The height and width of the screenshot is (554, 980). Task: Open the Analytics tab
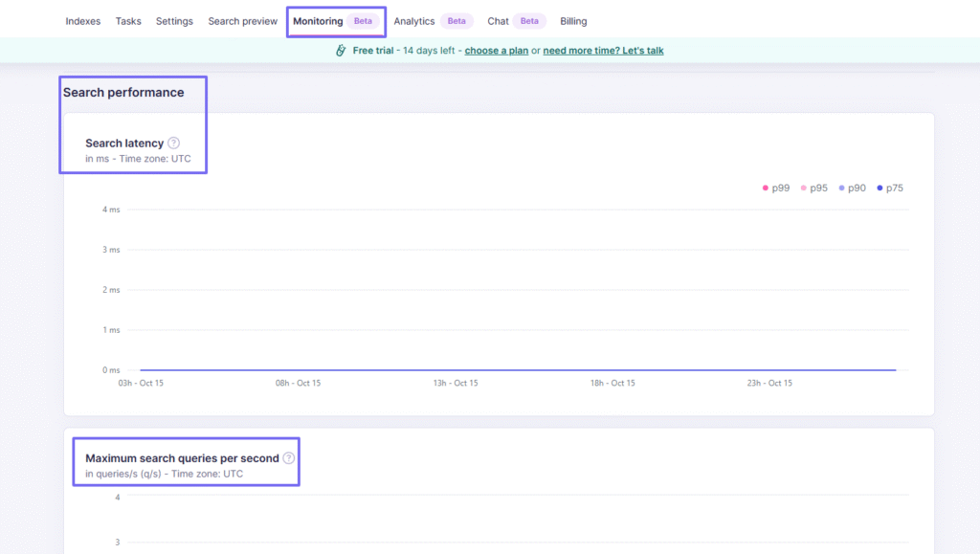tap(413, 20)
